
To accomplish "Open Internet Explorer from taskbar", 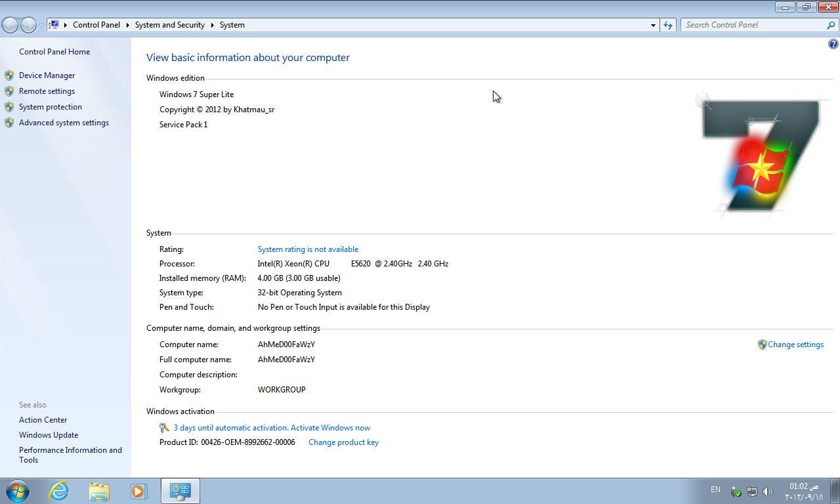I will tap(58, 491).
